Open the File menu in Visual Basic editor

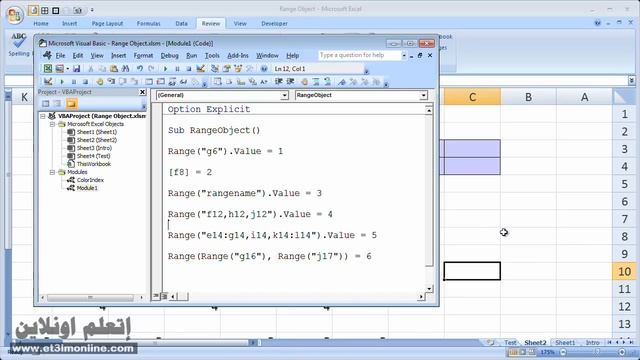(x=60, y=56)
